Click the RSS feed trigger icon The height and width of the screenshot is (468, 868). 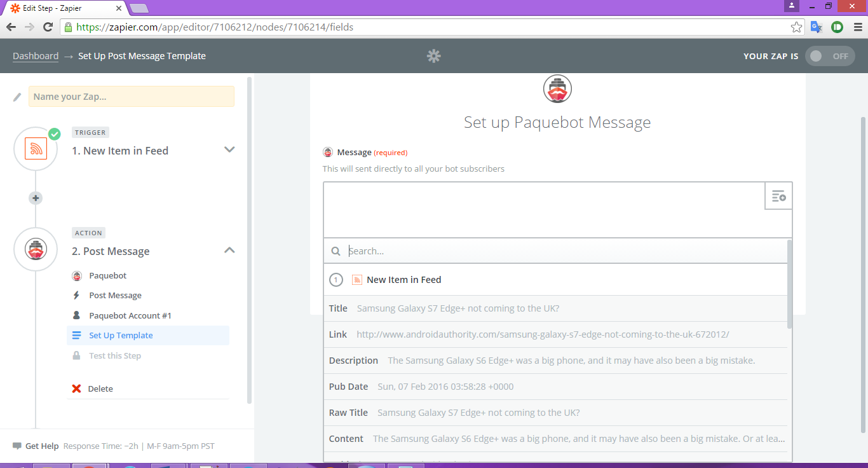[36, 148]
